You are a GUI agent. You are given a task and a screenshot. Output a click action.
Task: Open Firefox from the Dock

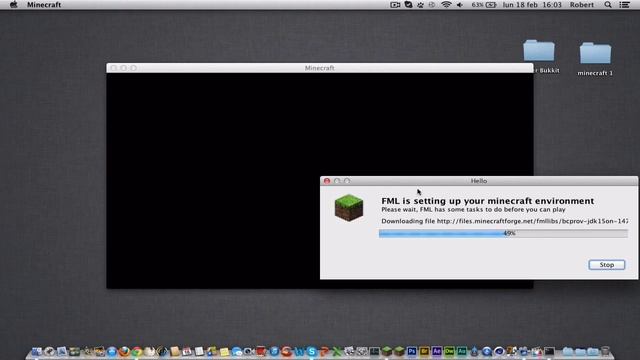pyautogui.click(x=124, y=351)
